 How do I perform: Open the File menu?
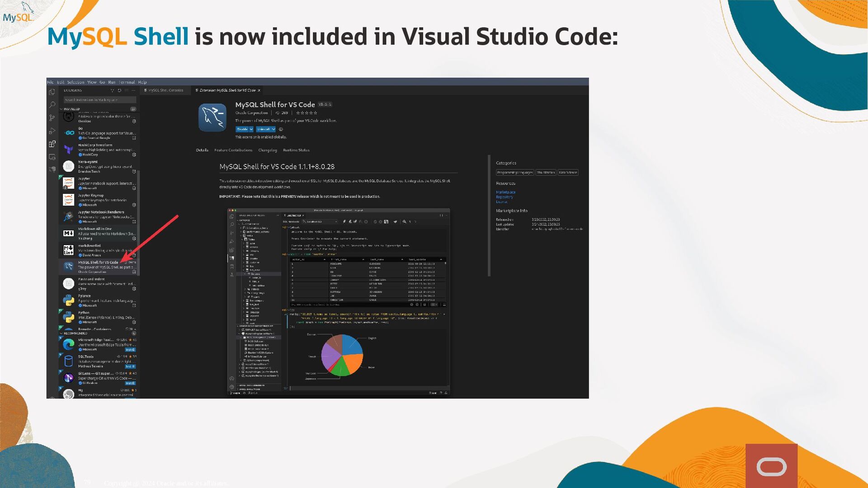point(50,82)
